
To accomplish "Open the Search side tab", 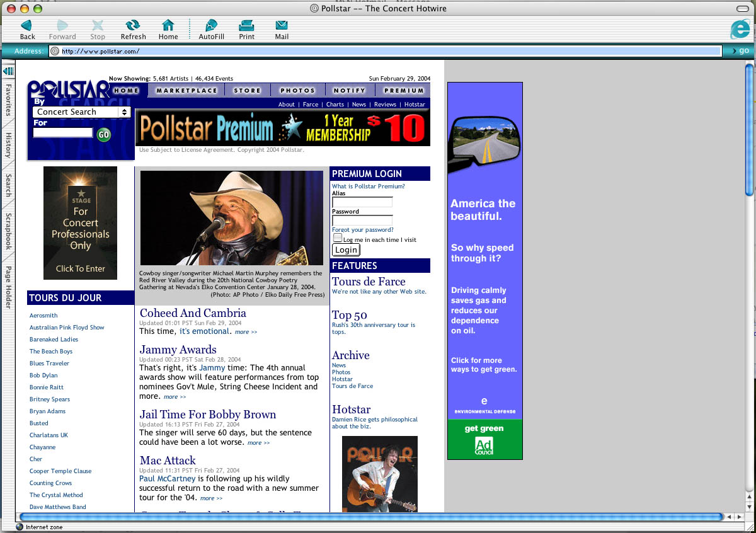I will [x=9, y=185].
